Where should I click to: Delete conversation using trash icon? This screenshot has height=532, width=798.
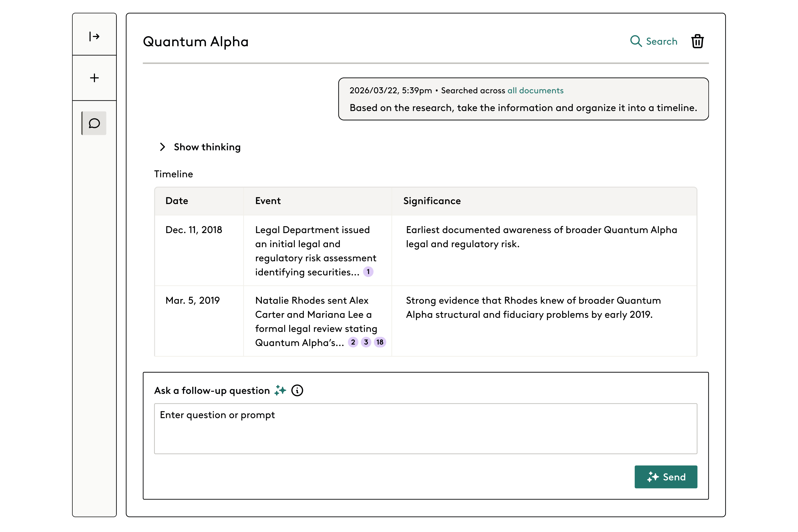[x=697, y=41]
